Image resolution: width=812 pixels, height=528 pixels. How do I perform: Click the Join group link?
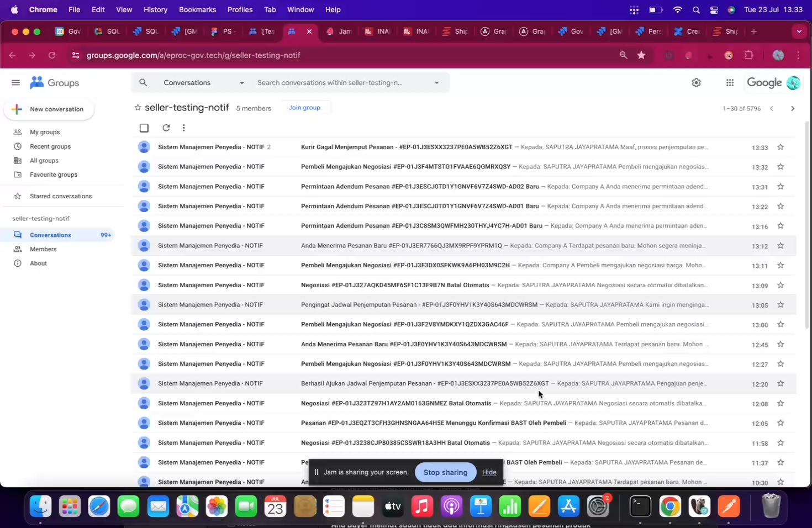pos(304,108)
